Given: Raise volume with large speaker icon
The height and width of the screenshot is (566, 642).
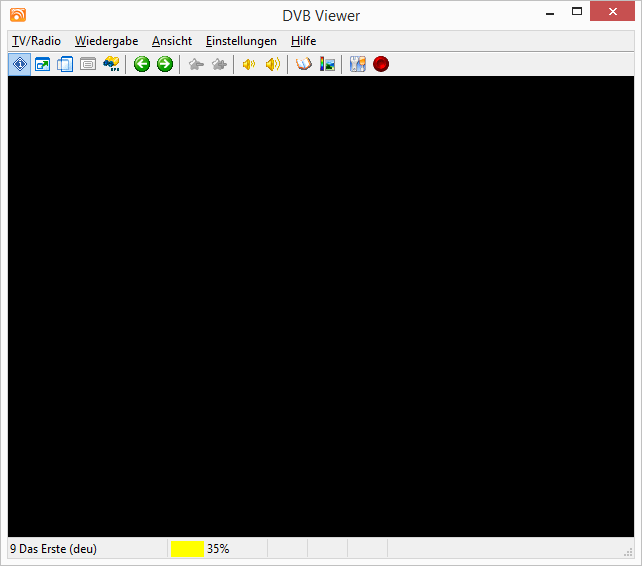Looking at the screenshot, I should click(x=273, y=64).
